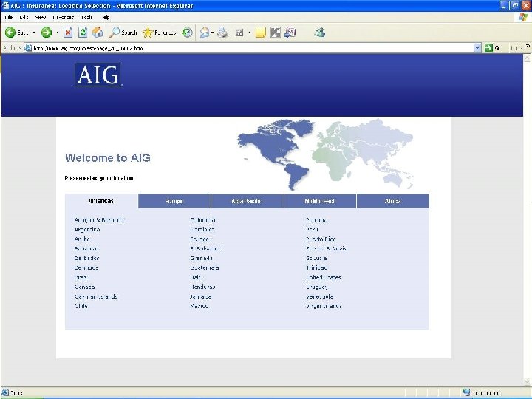532x399 pixels.
Task: Switch to the Asia Pacific tab
Action: tap(247, 201)
